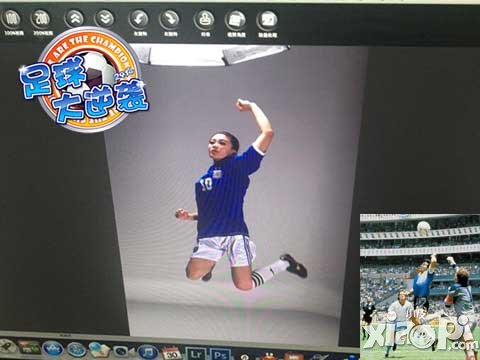Click the stamp mark toolbar icon
The image size is (480, 360).
tap(204, 20)
